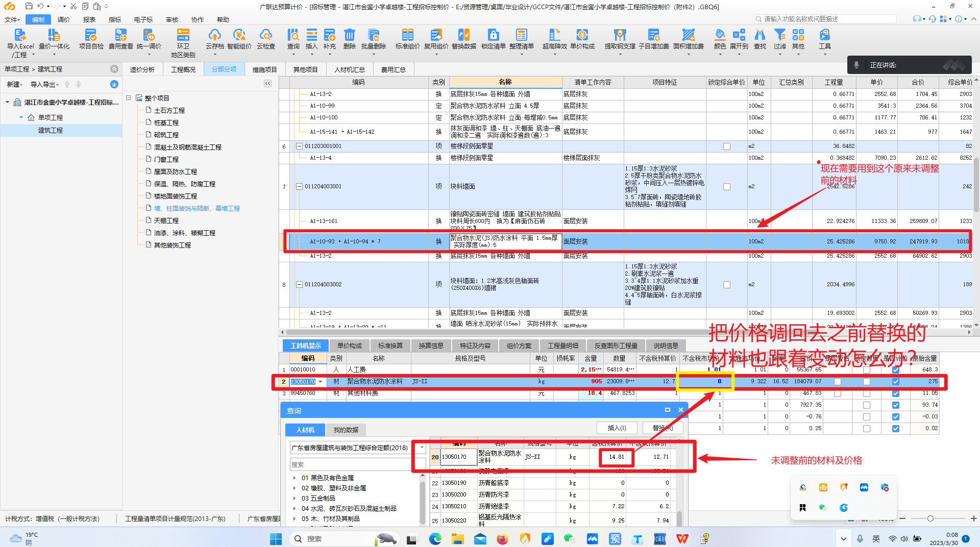Image resolution: width=980 pixels, height=547 pixels.
Task: Open the 量价一体化 tool
Action: (x=54, y=39)
